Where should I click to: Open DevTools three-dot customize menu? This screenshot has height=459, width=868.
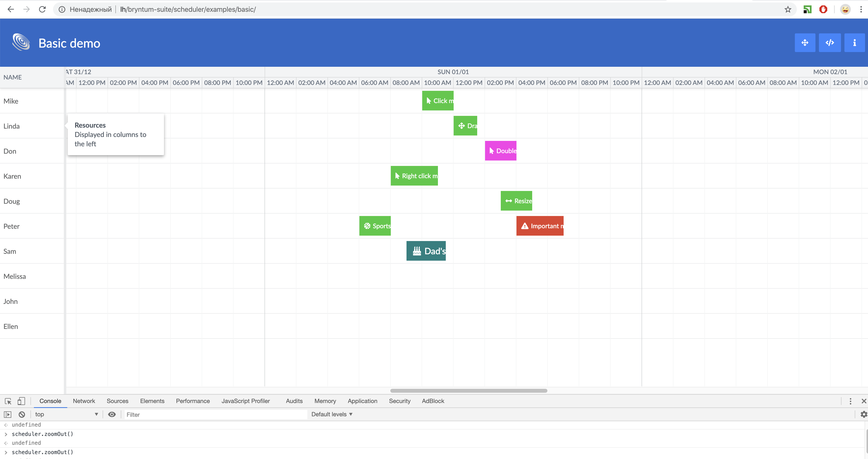tap(850, 401)
